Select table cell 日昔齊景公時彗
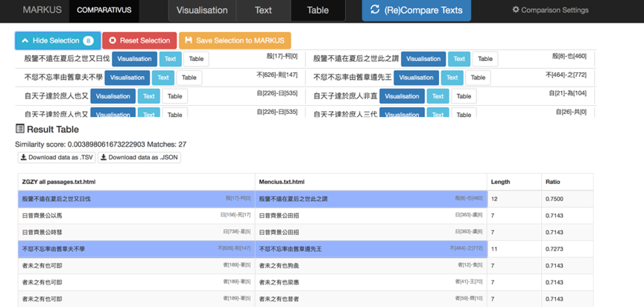 [x=136, y=232]
